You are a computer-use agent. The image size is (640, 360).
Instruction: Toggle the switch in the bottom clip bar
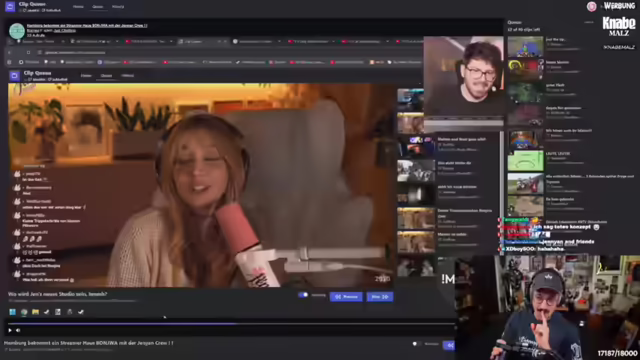416,344
